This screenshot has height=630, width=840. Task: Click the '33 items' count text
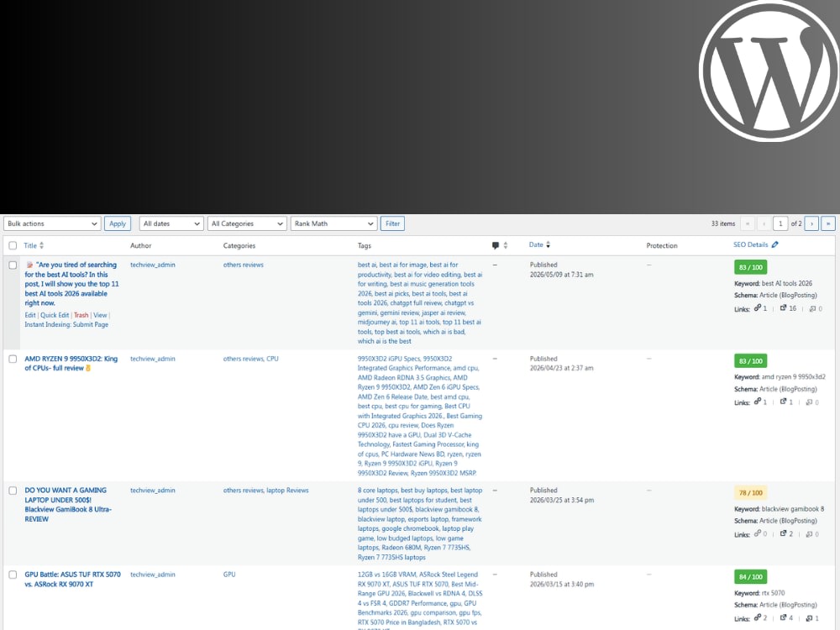coord(722,223)
